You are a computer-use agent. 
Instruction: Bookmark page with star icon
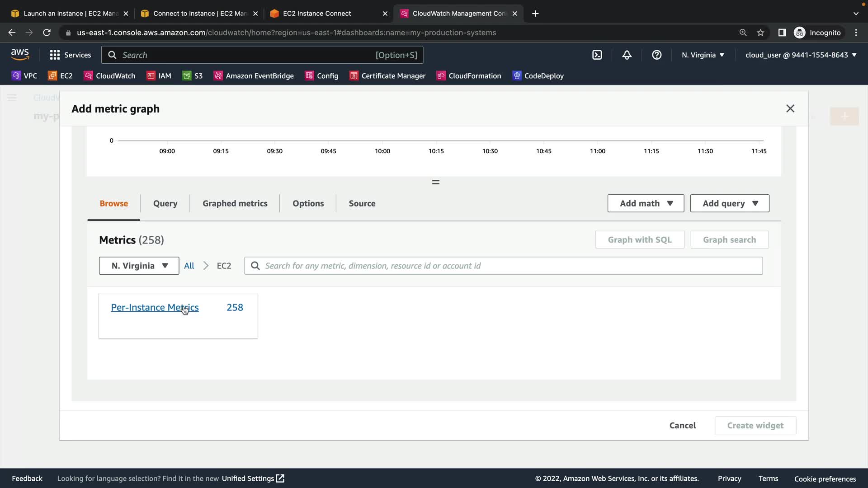[x=761, y=33]
